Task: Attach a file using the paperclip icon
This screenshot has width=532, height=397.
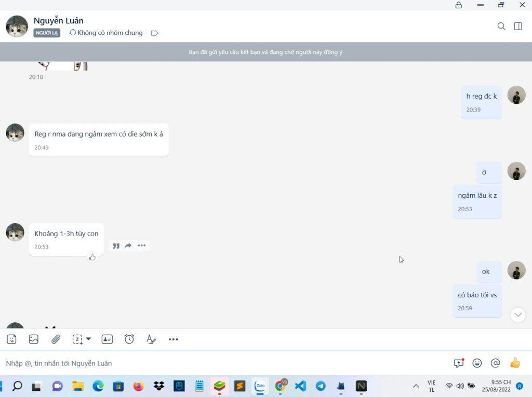Action: [56, 339]
